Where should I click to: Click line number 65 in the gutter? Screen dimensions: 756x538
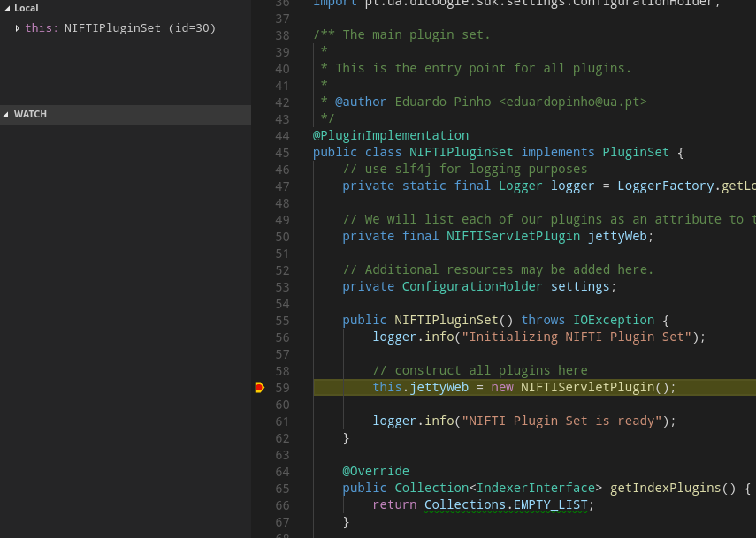coord(283,489)
